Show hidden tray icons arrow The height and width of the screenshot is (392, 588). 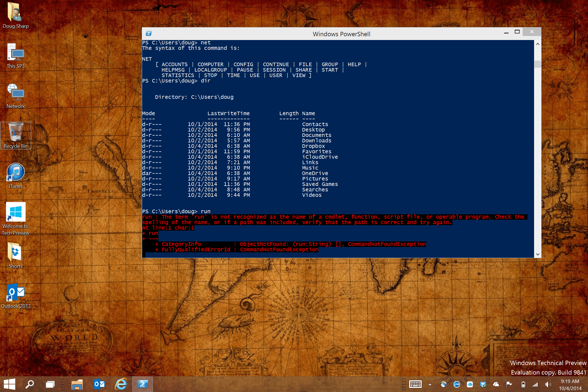pos(430,384)
